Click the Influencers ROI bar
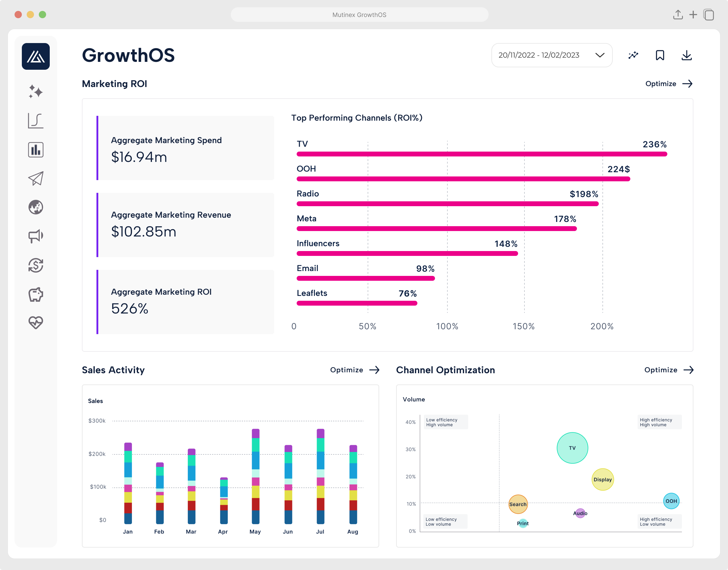The width and height of the screenshot is (728, 570). pos(407,254)
